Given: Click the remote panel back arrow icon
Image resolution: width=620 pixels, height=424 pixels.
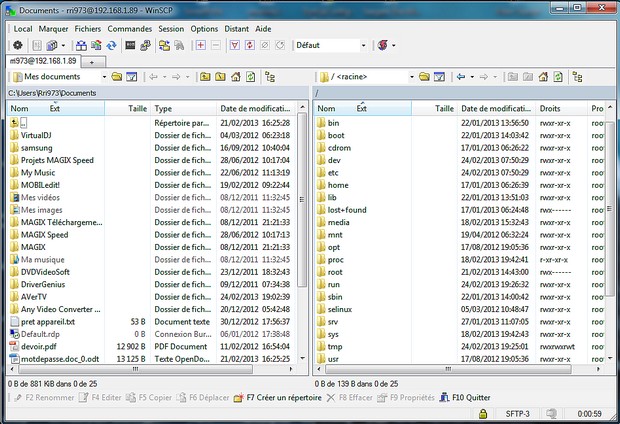Looking at the screenshot, I should [x=462, y=77].
